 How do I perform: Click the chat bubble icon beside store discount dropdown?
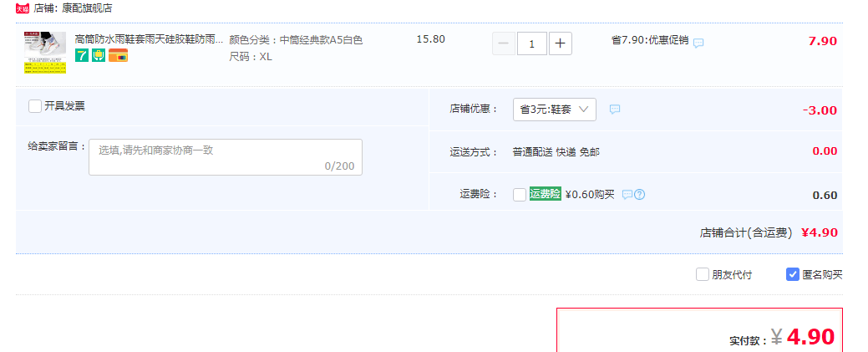pos(615,110)
